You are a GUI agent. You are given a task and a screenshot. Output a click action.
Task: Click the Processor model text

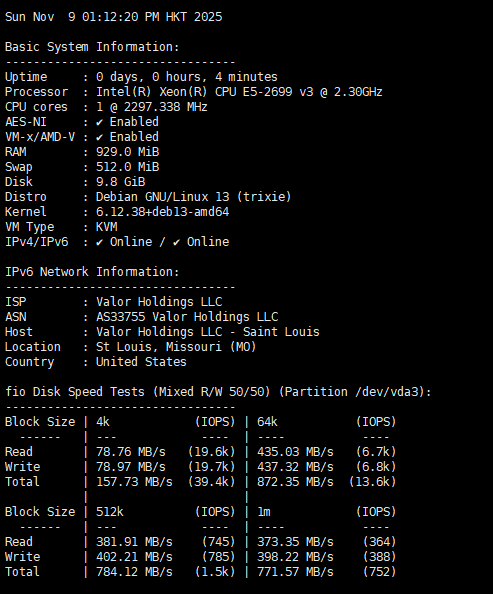click(x=239, y=92)
